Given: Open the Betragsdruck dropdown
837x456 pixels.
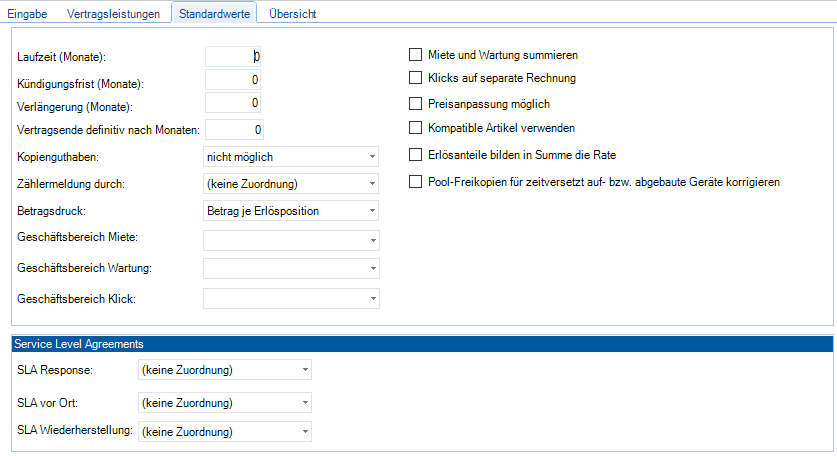Looking at the screenshot, I should (x=290, y=210).
